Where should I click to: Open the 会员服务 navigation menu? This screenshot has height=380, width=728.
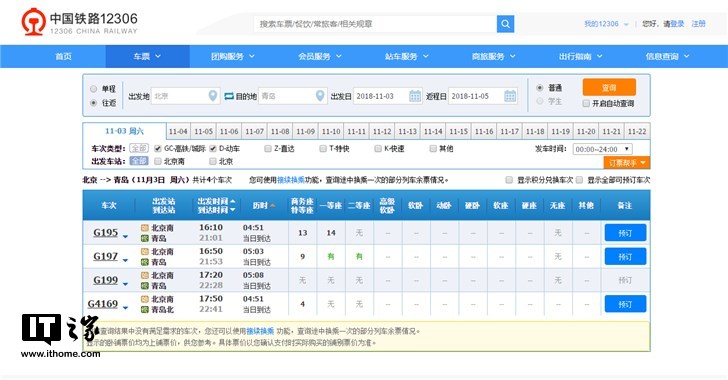pyautogui.click(x=320, y=56)
